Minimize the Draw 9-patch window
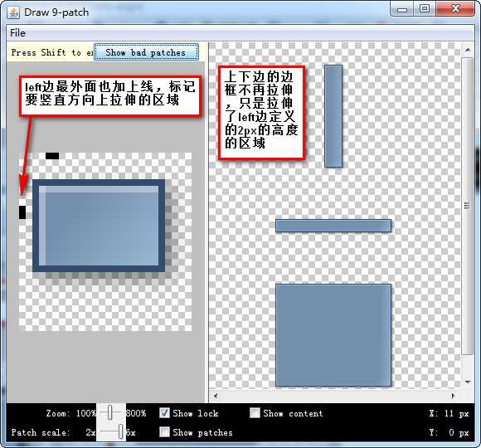Screen dimensions: 481x448 pyautogui.click(x=402, y=9)
